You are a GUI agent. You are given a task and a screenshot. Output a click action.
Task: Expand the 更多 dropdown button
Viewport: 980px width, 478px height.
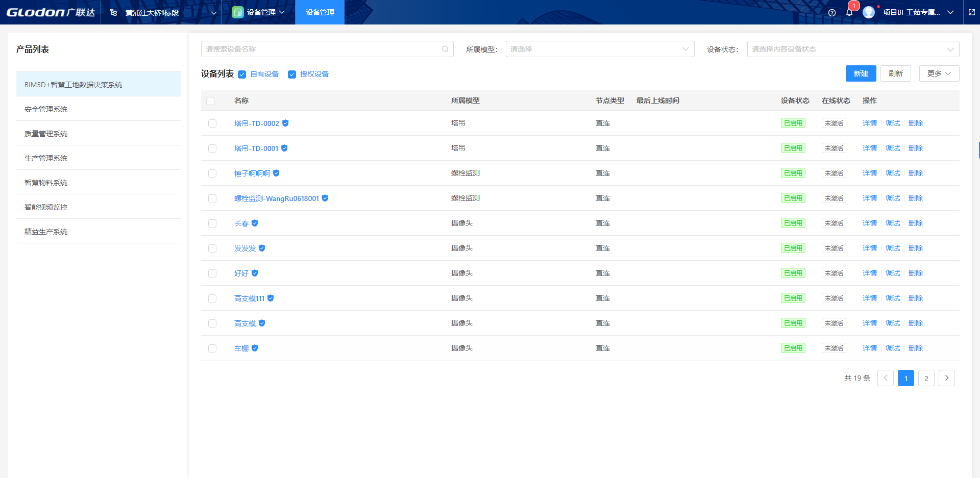pyautogui.click(x=939, y=73)
